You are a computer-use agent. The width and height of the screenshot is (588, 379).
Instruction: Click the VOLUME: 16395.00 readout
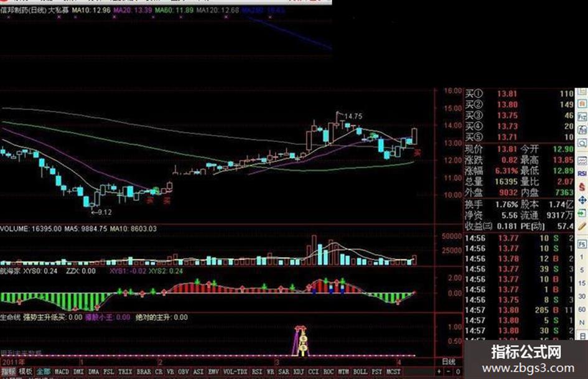30,228
